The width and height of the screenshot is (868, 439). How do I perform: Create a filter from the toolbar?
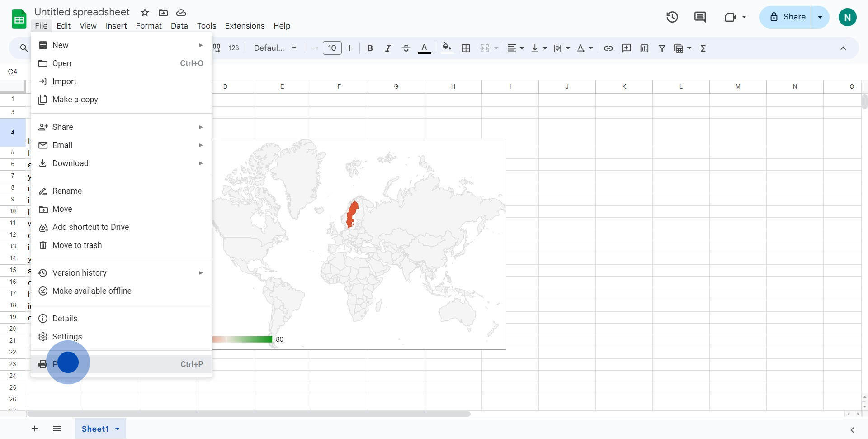click(662, 48)
